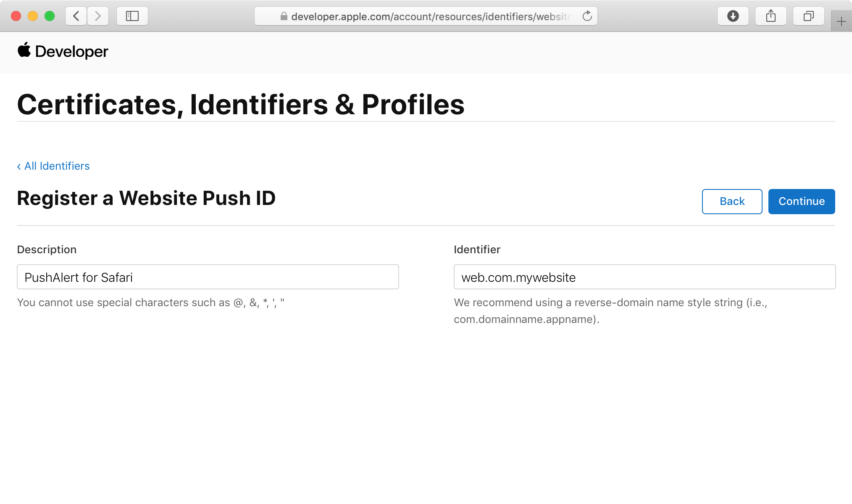The width and height of the screenshot is (852, 504).
Task: Toggle the Safari sidebar button
Action: coord(132,16)
